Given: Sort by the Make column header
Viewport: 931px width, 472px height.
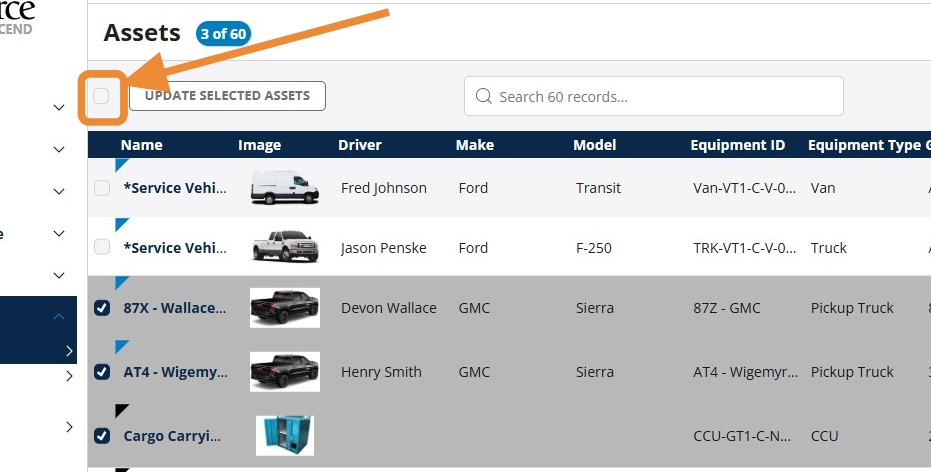Looking at the screenshot, I should coord(475,145).
